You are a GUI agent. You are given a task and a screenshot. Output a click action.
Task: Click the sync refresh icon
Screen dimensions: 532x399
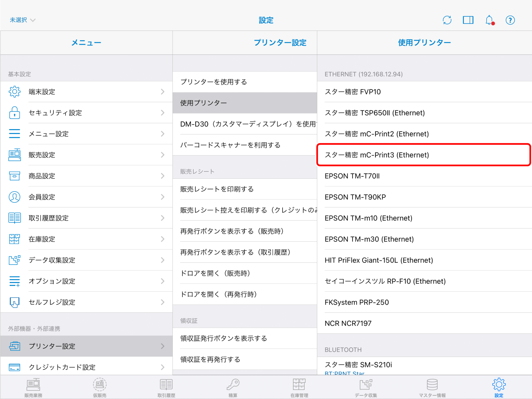point(447,20)
